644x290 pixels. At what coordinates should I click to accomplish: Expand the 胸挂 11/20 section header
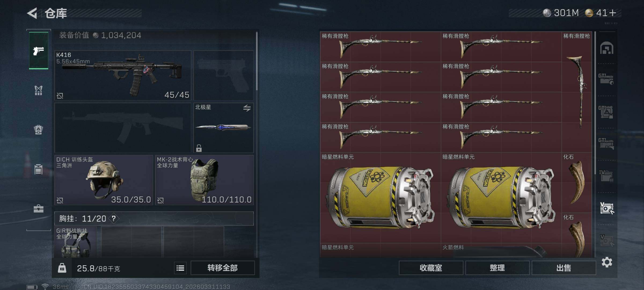154,219
